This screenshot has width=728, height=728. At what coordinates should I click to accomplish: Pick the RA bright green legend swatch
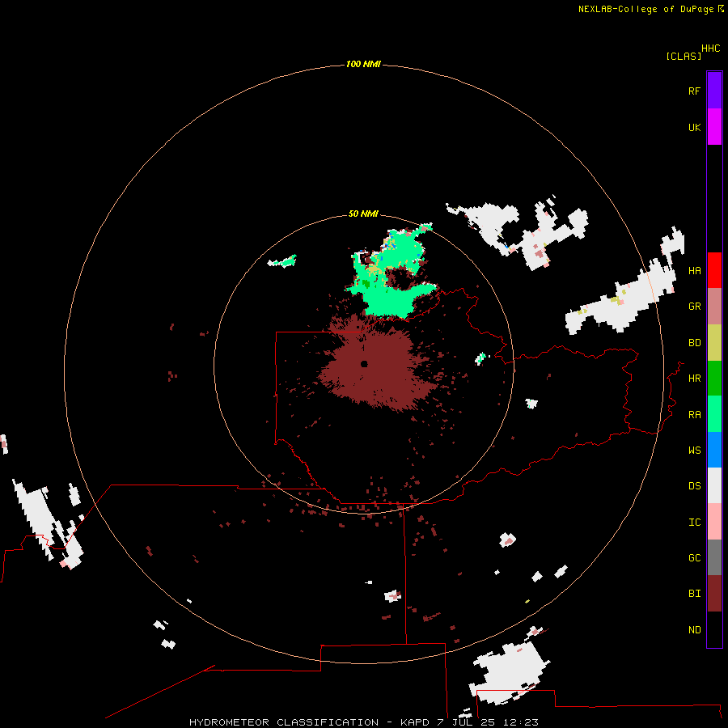click(x=714, y=414)
